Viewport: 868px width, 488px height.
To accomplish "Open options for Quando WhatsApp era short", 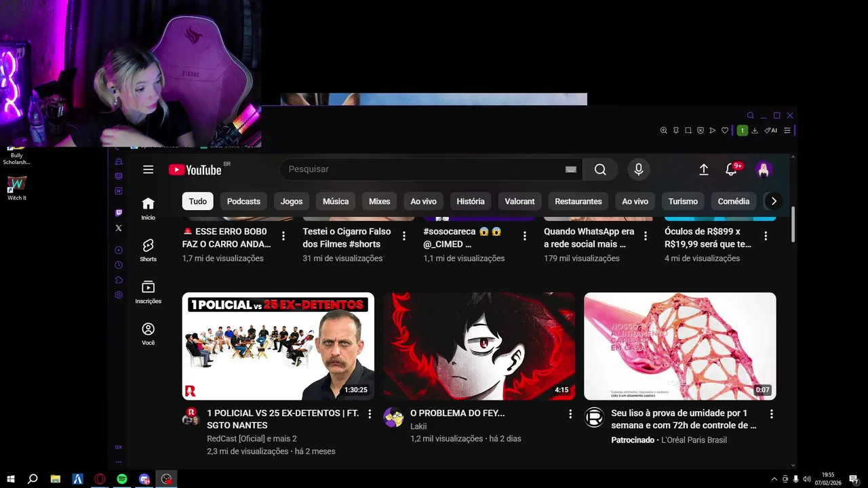I will pos(646,236).
